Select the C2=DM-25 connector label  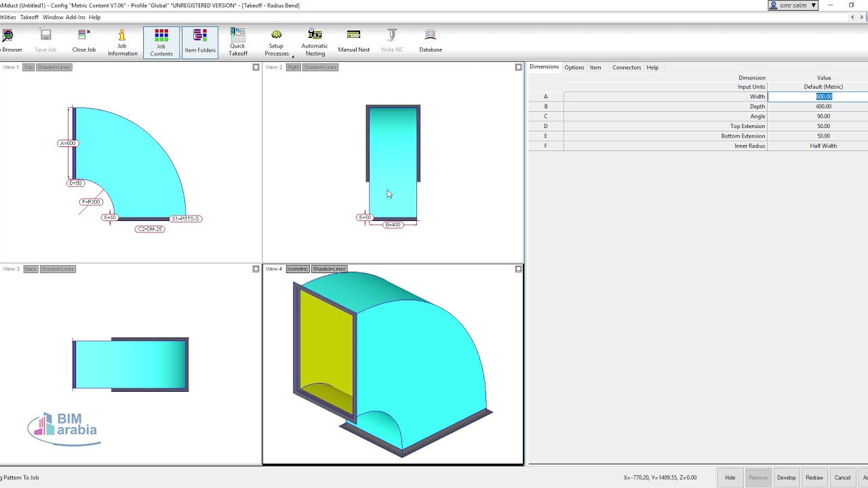pyautogui.click(x=150, y=229)
